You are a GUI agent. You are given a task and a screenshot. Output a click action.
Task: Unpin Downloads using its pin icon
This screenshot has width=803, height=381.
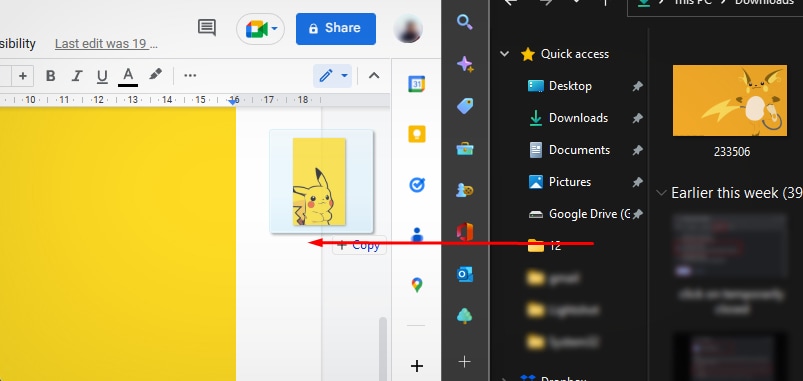pos(638,118)
